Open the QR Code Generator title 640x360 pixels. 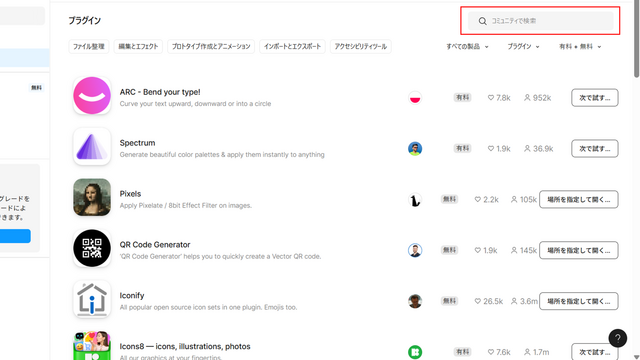pos(155,244)
